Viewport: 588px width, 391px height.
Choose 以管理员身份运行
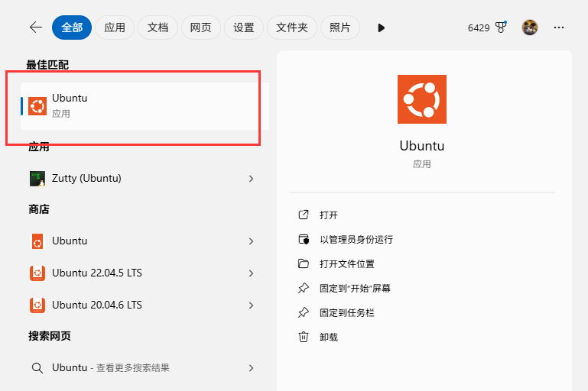(x=356, y=239)
